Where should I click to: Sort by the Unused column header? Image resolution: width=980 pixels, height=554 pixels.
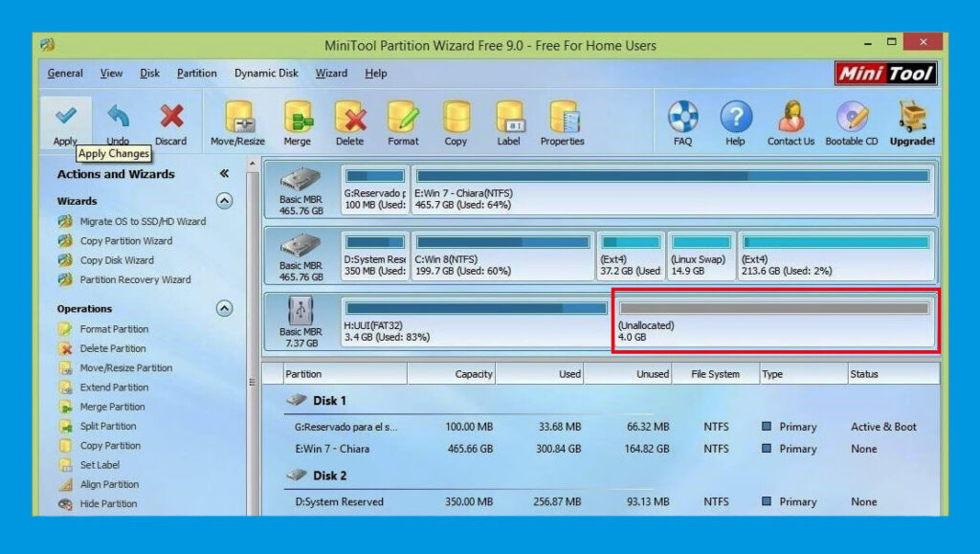628,373
